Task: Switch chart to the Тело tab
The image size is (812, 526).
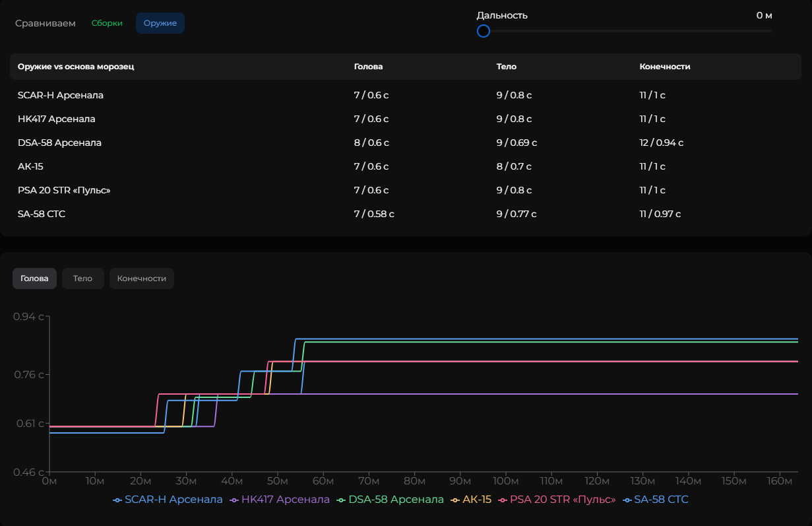Action: [82, 279]
